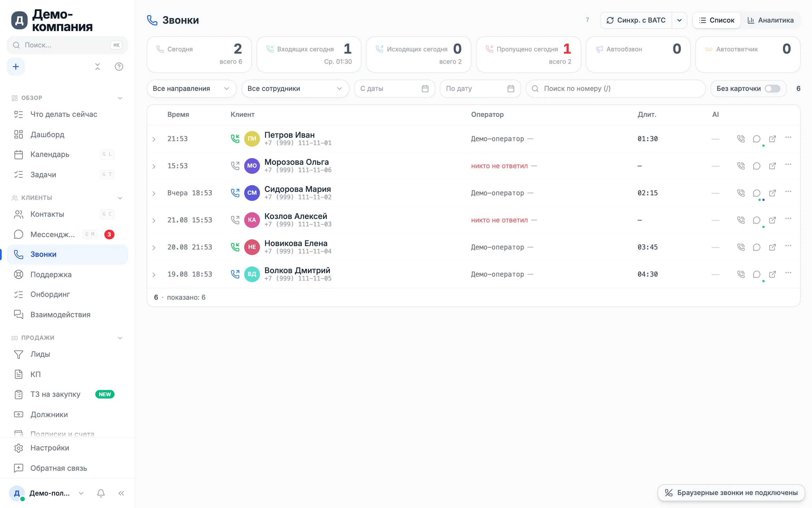Open Поддержка in the sidebar

coord(67,275)
